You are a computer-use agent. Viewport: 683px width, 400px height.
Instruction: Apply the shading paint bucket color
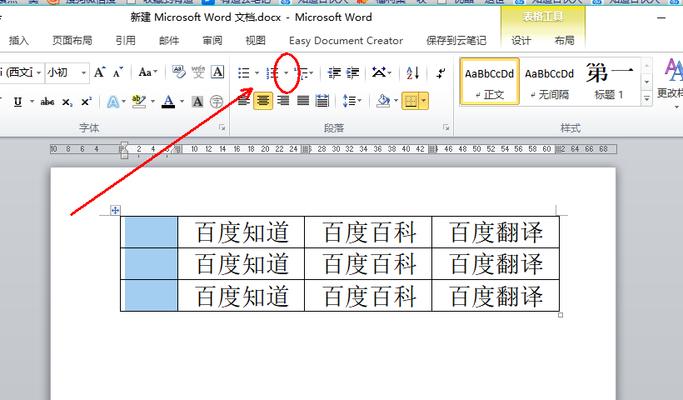384,101
